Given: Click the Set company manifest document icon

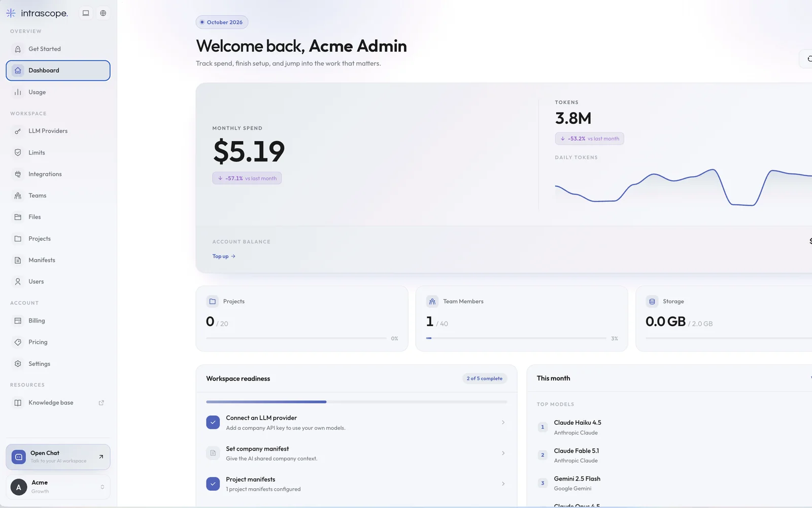Looking at the screenshot, I should coord(213,453).
